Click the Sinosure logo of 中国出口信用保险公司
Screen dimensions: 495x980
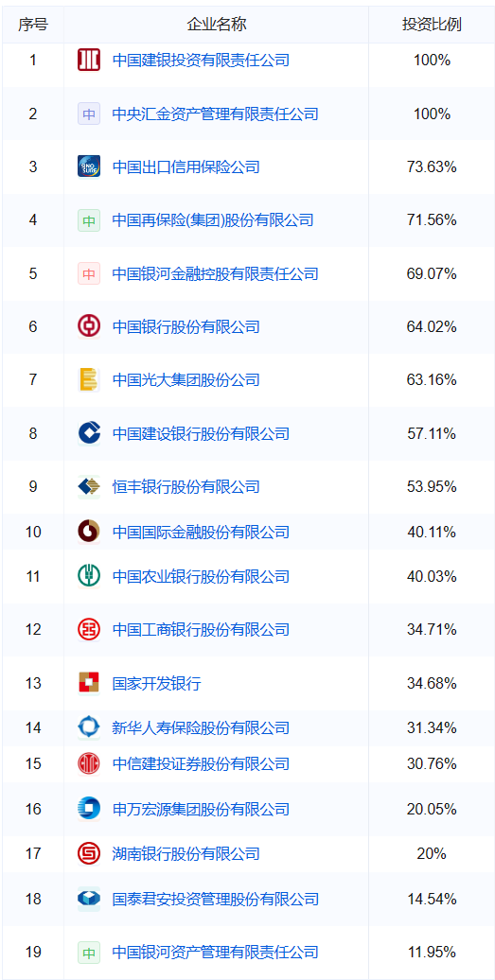(89, 166)
